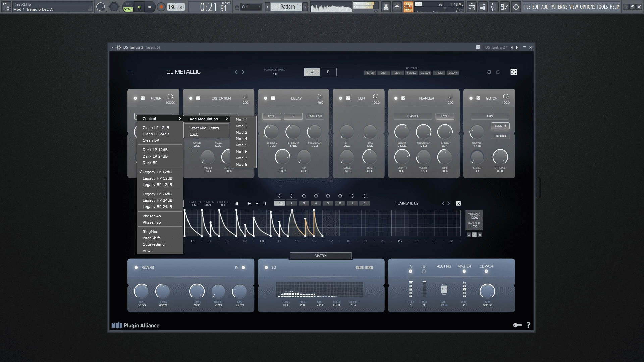Shift the sequencer pattern right
The image size is (644, 362).
257,203
